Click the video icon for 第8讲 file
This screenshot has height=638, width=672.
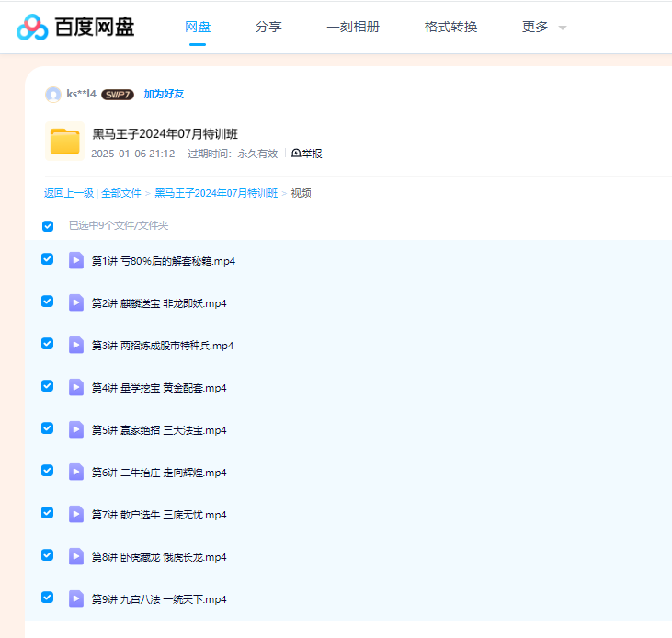pos(76,556)
